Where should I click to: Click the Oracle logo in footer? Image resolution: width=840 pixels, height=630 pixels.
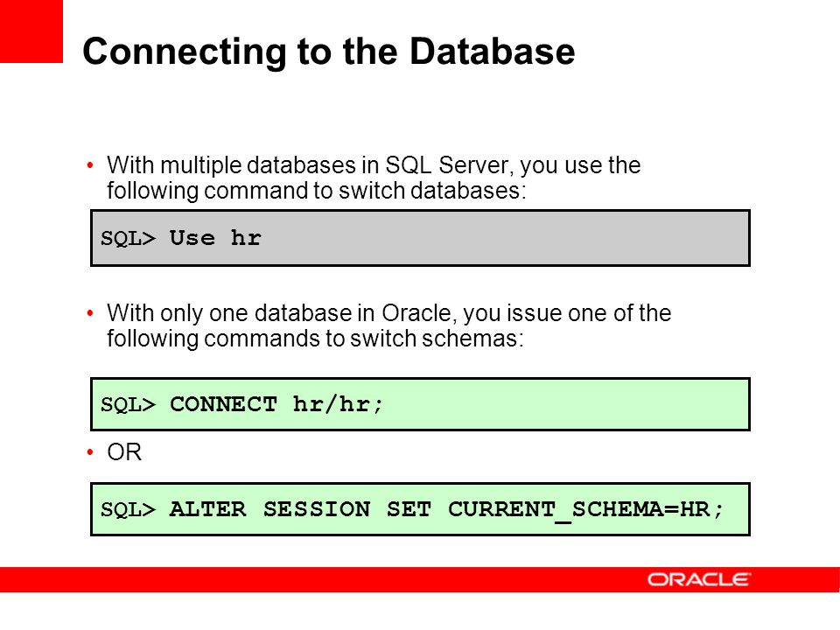click(x=699, y=579)
